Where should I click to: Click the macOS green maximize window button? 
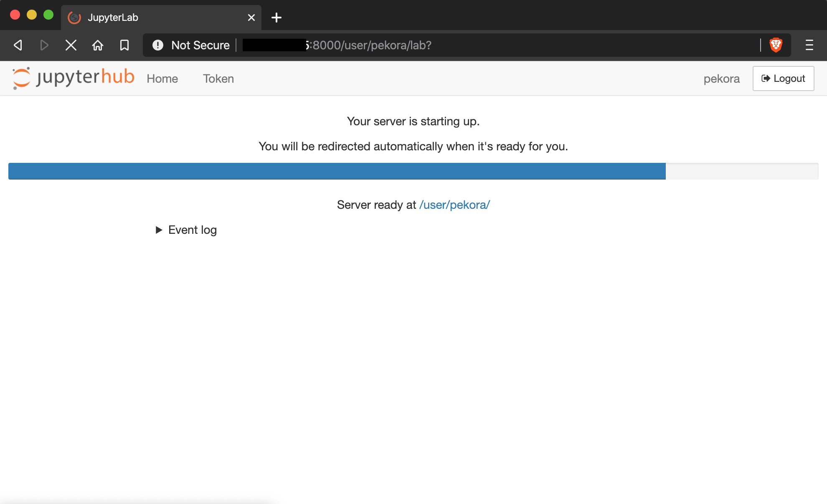(48, 15)
